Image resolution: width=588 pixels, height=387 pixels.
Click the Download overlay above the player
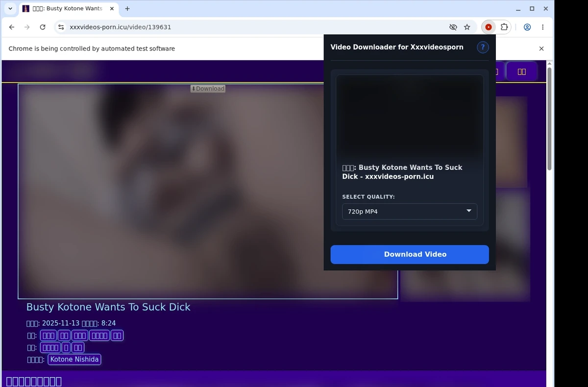tap(208, 89)
